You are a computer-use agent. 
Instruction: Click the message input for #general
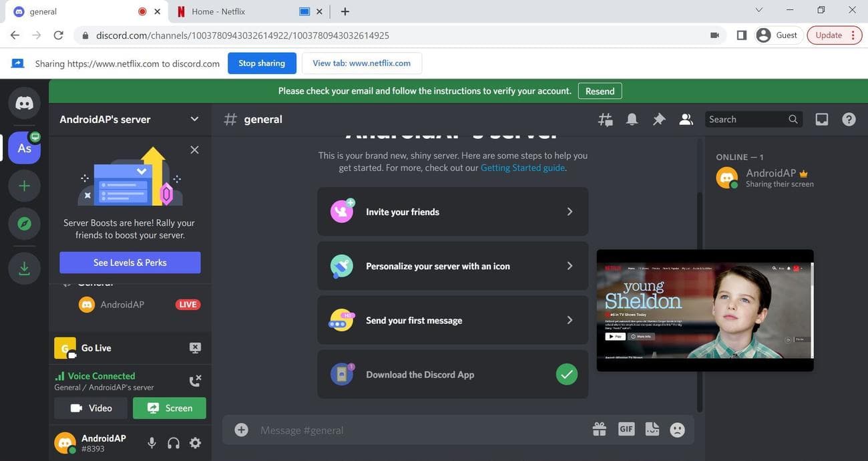pyautogui.click(x=401, y=430)
